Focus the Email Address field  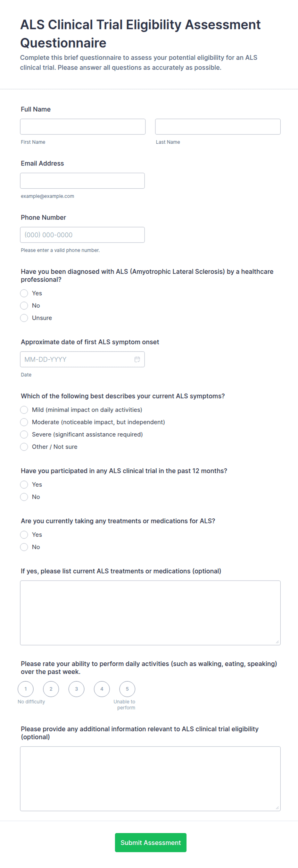pyautogui.click(x=82, y=181)
